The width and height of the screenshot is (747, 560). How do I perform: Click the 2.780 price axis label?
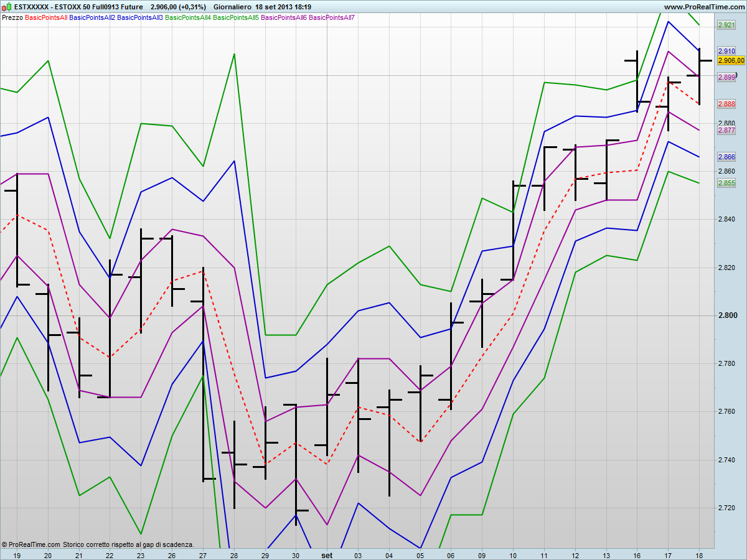(727, 363)
